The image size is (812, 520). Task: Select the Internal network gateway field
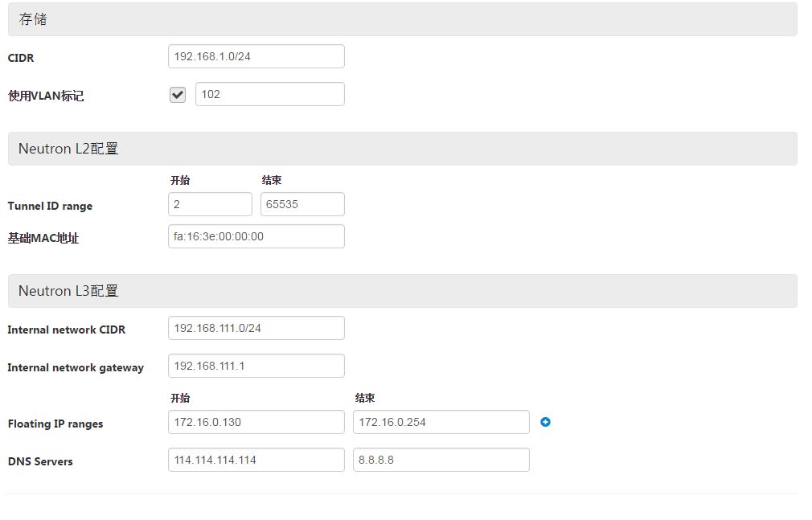pos(256,365)
